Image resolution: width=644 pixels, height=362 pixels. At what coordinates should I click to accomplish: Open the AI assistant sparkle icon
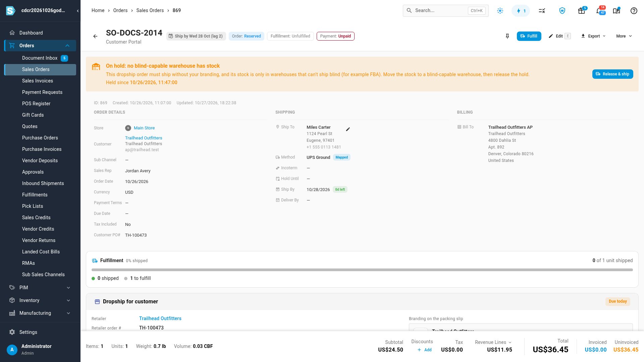500,11
